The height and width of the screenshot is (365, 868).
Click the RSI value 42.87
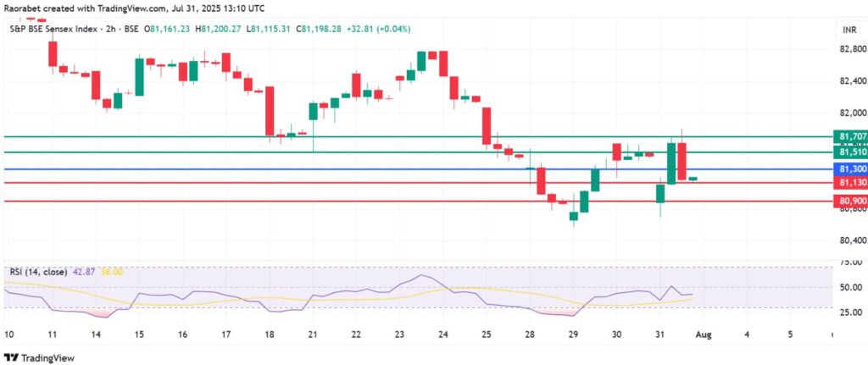[x=82, y=272]
